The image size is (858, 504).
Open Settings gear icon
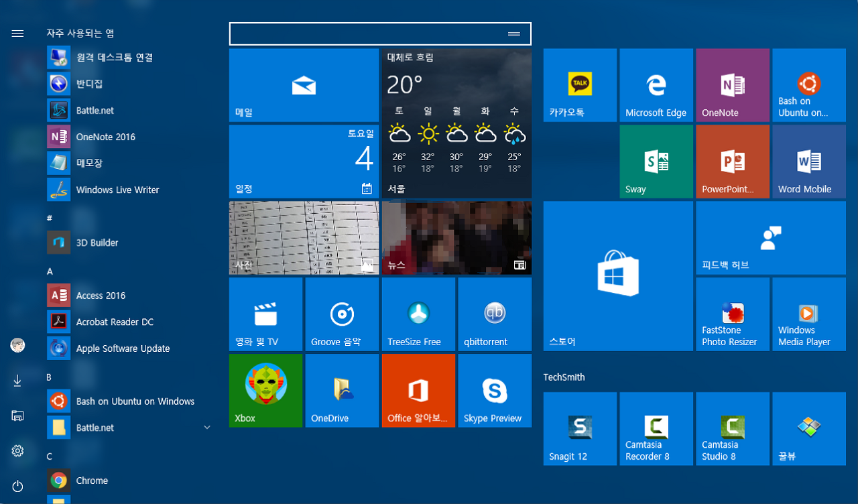(x=17, y=451)
